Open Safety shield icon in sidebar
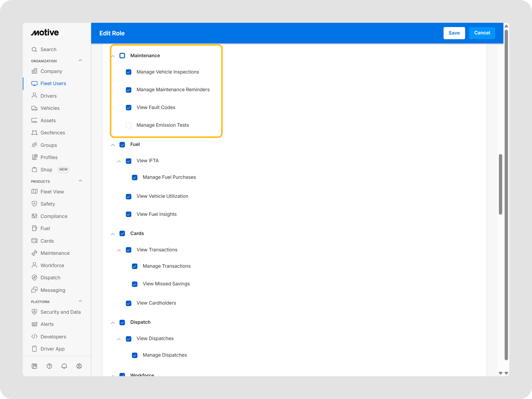 pos(34,204)
